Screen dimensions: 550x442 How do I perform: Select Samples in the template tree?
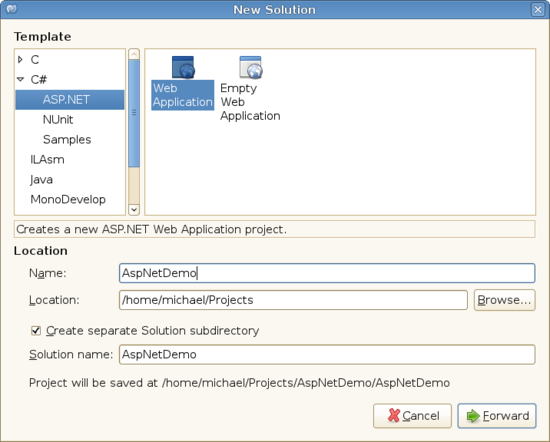(70, 140)
